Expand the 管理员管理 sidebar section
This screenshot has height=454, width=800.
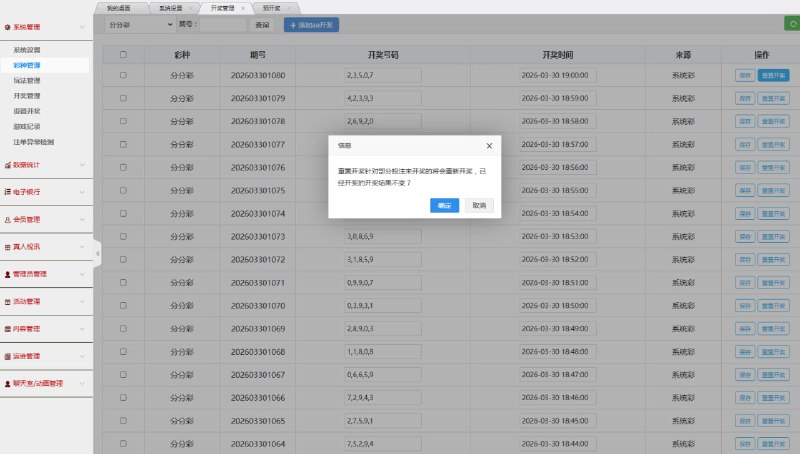(x=82, y=274)
